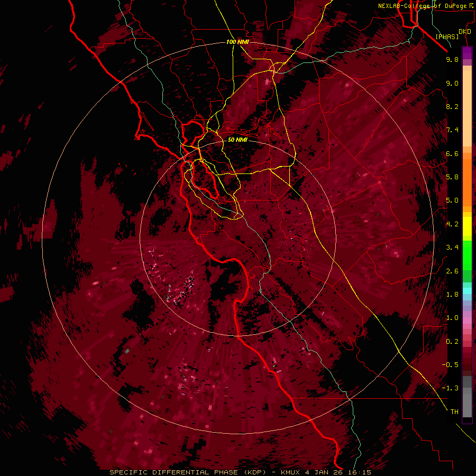Click the 6.6 value on the color scale

(452, 153)
